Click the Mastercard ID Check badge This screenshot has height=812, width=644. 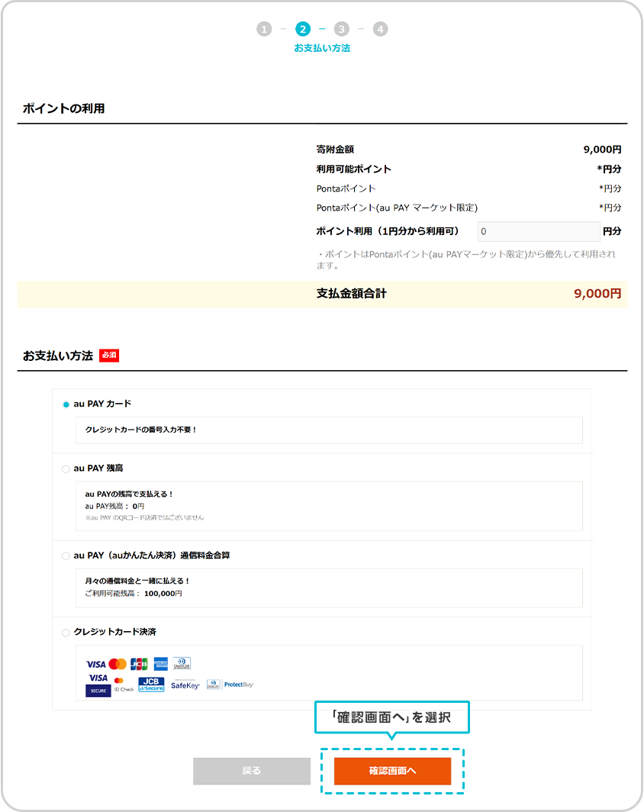(x=124, y=685)
